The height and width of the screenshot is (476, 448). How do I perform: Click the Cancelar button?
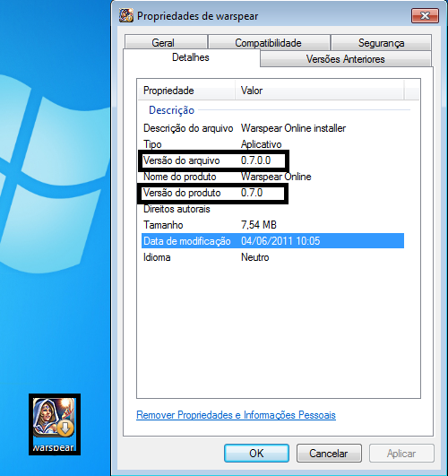pos(329,454)
